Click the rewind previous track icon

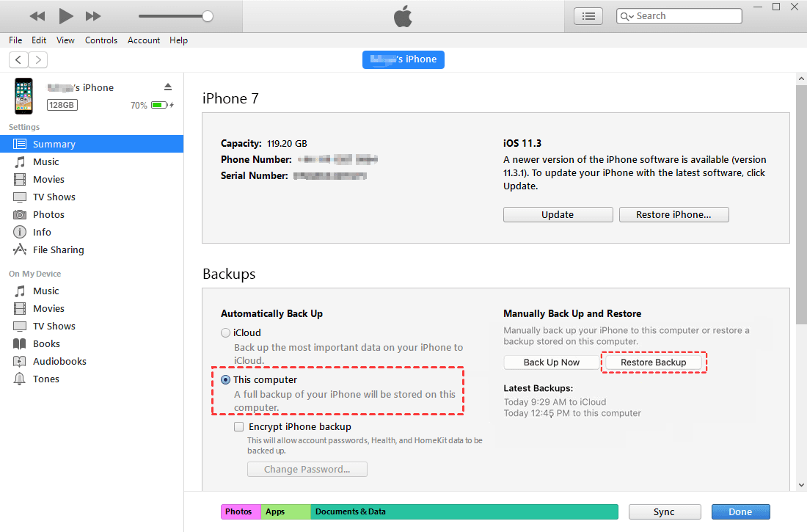click(x=37, y=16)
